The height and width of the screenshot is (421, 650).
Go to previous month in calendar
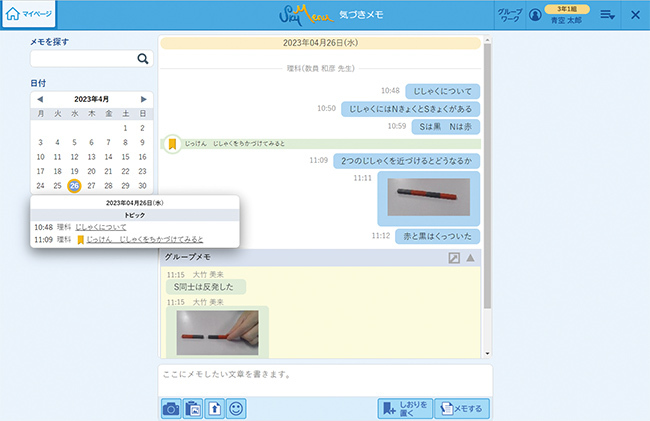point(40,99)
